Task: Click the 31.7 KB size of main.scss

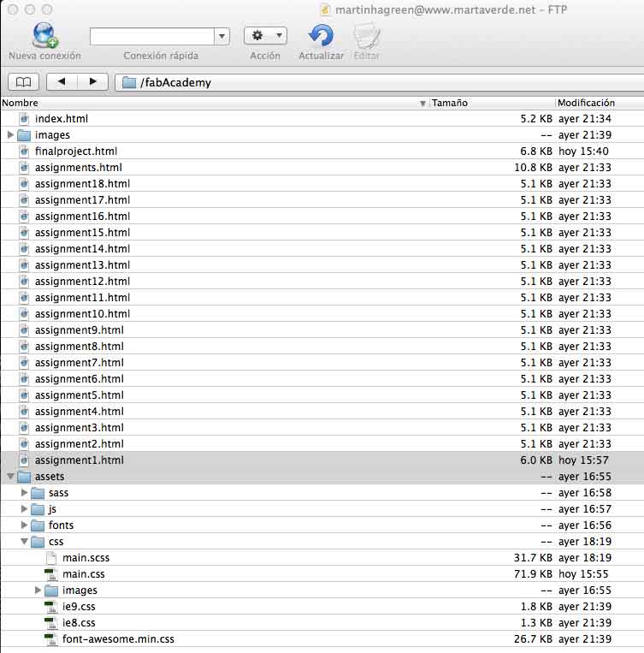Action: tap(534, 558)
